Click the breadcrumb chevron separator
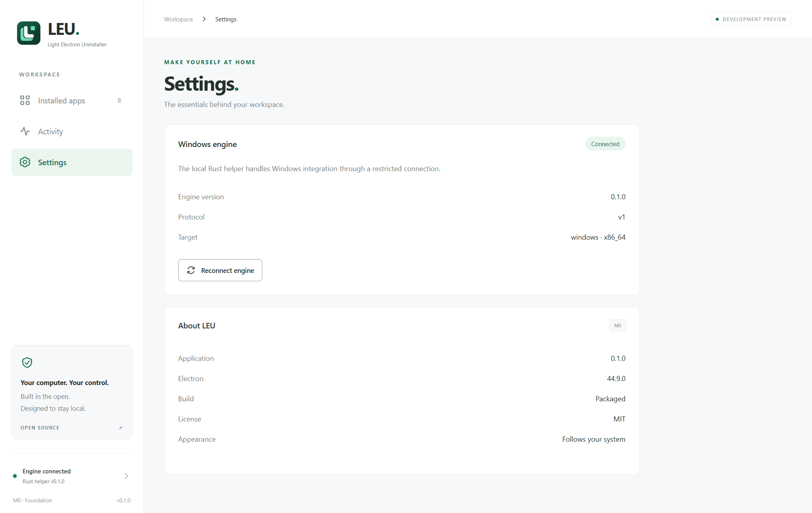 pyautogui.click(x=204, y=19)
